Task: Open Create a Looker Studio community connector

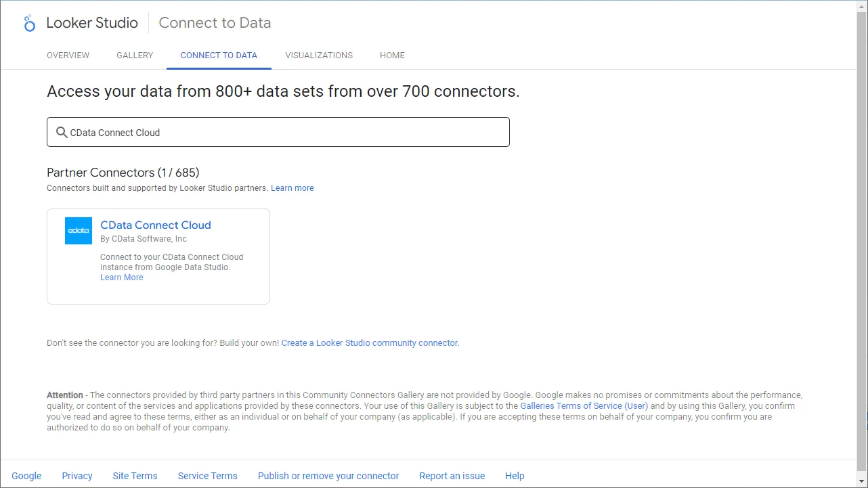Action: pos(370,343)
